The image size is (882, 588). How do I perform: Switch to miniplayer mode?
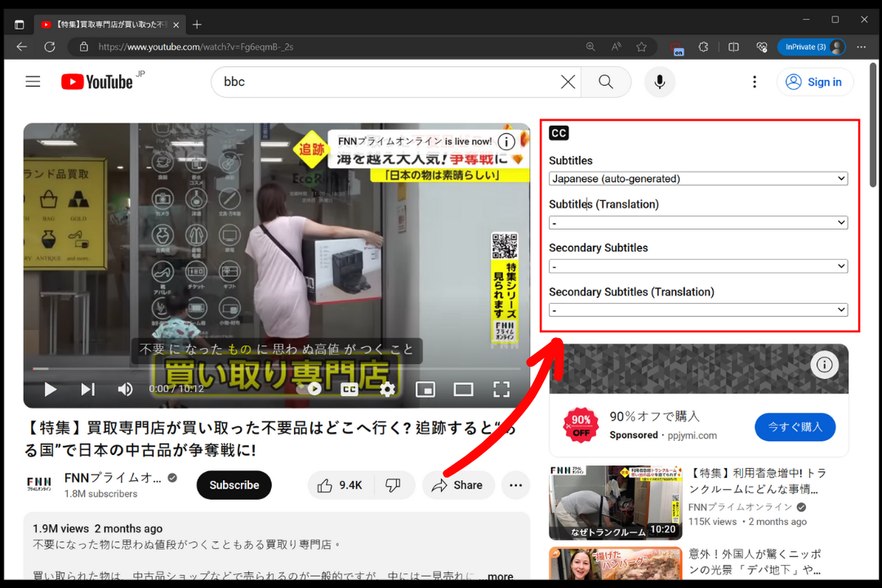[425, 389]
